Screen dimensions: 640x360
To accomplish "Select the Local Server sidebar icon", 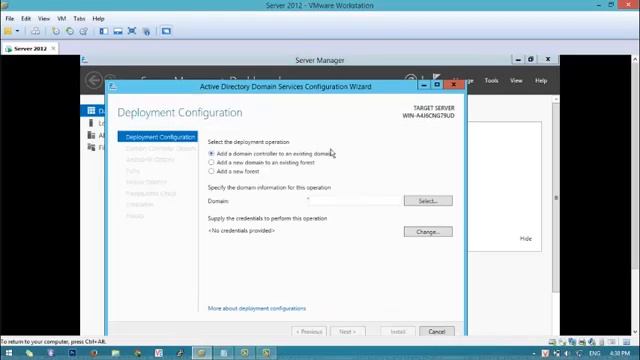I will click(x=91, y=123).
